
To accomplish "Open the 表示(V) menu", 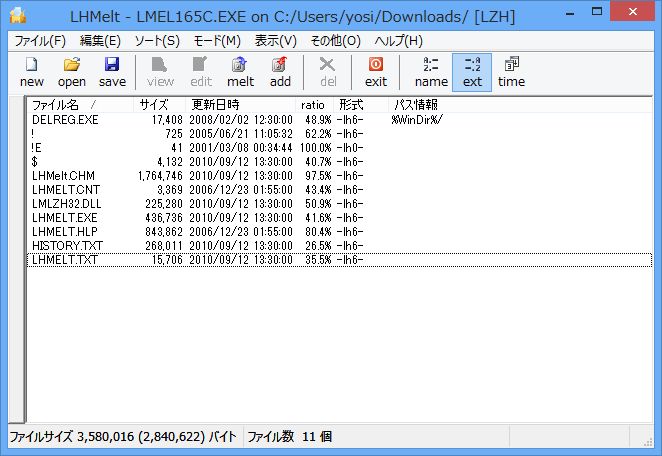I will [x=276, y=41].
